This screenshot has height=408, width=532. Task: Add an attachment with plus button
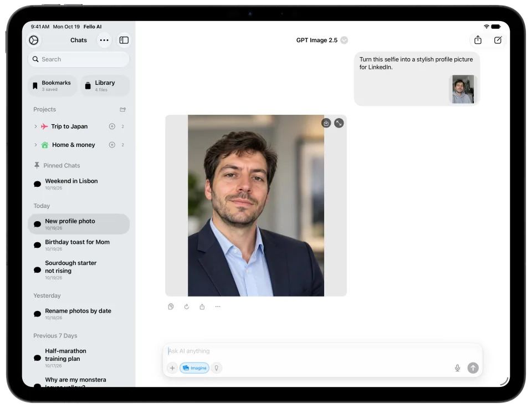[x=172, y=368]
